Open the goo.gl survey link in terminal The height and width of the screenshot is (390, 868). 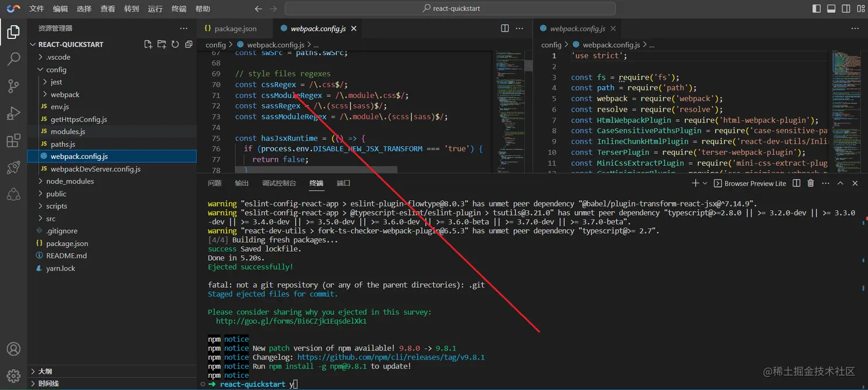pos(291,321)
